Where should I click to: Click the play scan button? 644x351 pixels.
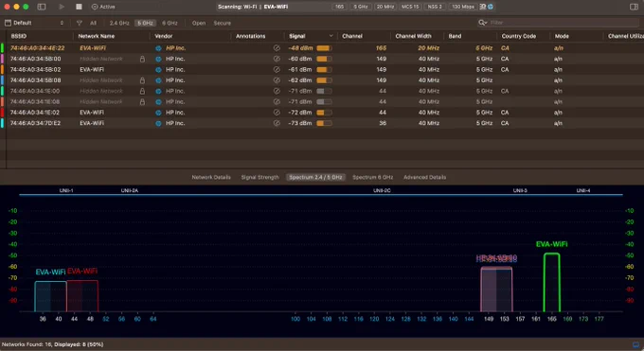[62, 7]
